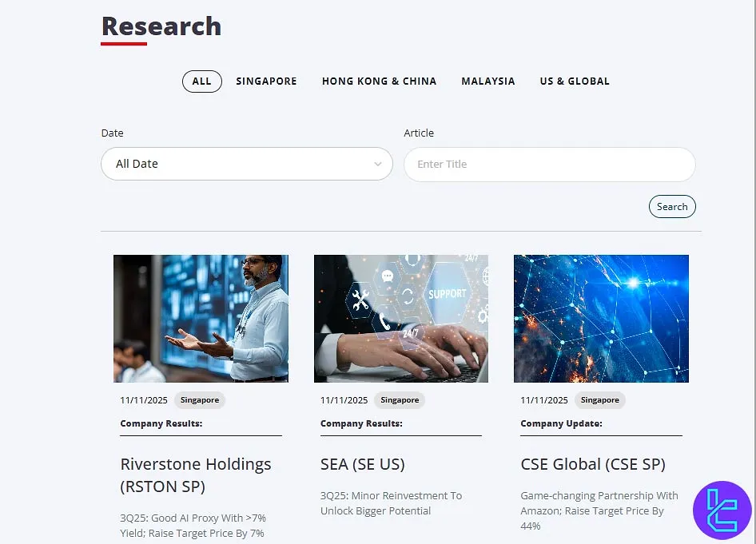Click the Enter Title article field

point(549,164)
